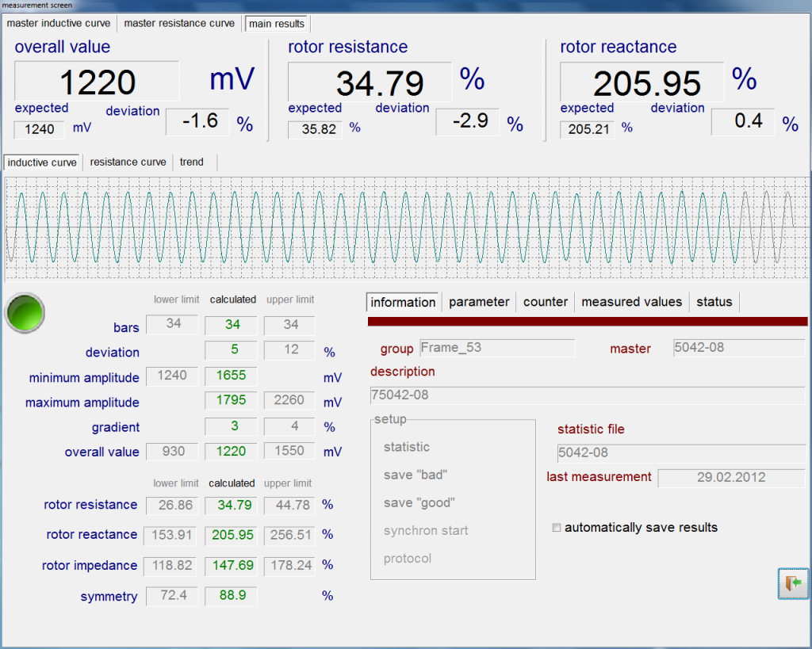This screenshot has height=649, width=812.
Task: Click the statistic setup option
Action: click(407, 447)
